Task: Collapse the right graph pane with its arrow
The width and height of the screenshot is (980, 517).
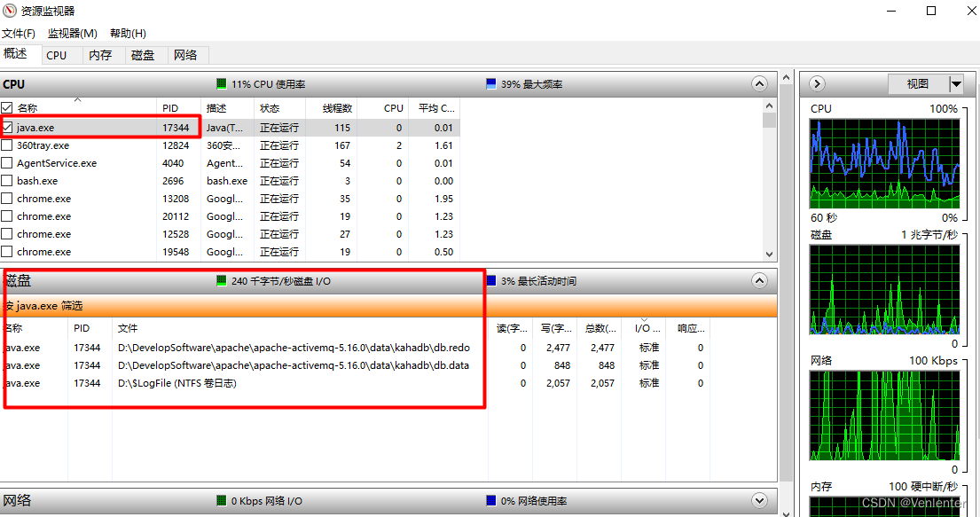Action: point(816,83)
